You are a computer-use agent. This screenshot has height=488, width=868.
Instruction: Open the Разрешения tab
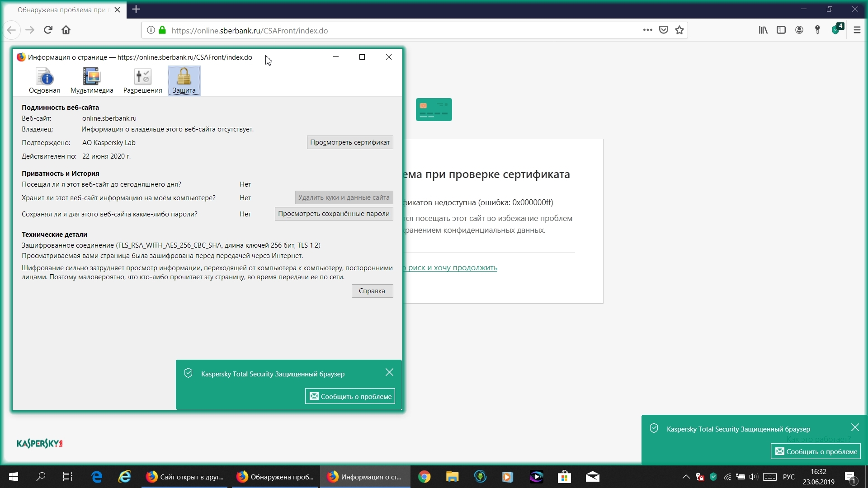142,81
